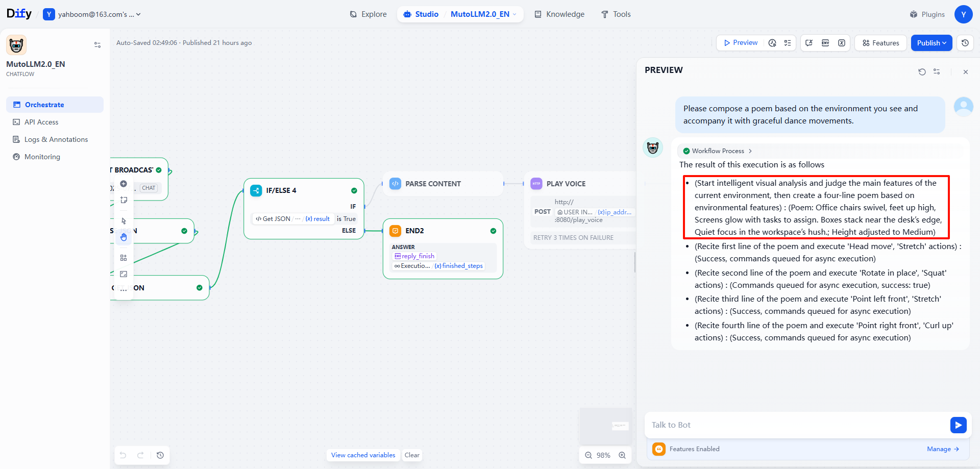Open Monitoring in sidebar
This screenshot has height=469, width=980.
click(55, 157)
